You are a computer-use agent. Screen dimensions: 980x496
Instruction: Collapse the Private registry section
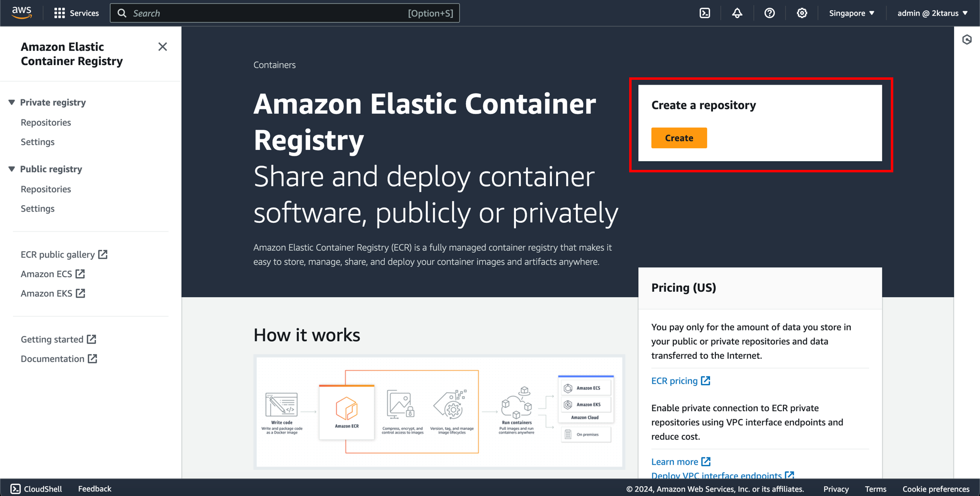[12, 102]
